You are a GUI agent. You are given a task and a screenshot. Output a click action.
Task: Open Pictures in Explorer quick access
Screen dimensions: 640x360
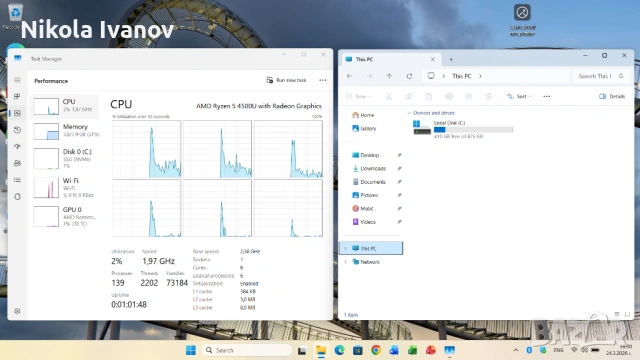pos(365,195)
